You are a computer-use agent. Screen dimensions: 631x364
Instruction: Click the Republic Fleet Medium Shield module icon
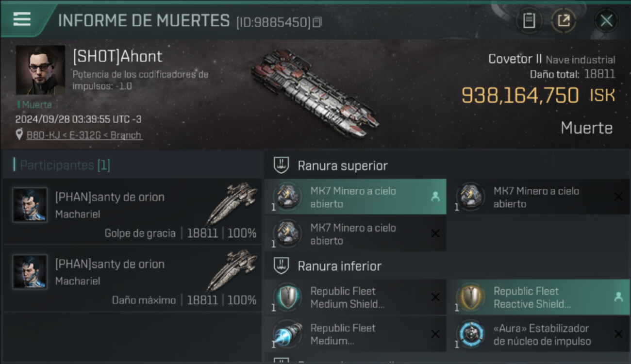point(287,297)
